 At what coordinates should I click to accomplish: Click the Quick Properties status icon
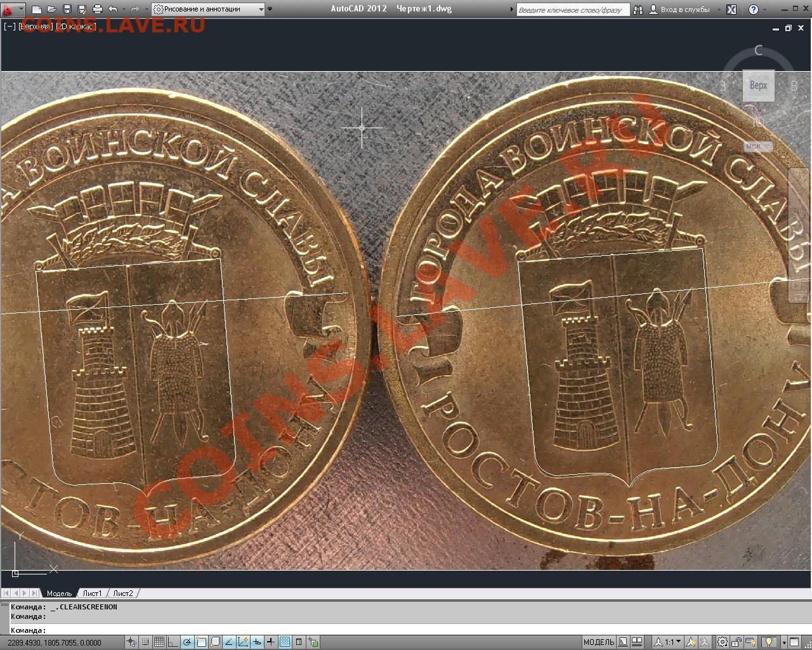(299, 642)
